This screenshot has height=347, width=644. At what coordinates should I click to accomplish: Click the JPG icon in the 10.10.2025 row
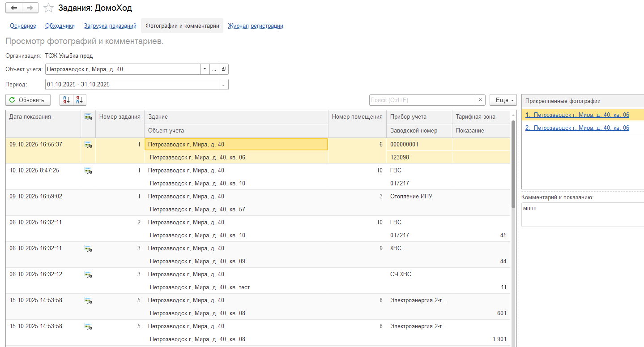(x=88, y=170)
